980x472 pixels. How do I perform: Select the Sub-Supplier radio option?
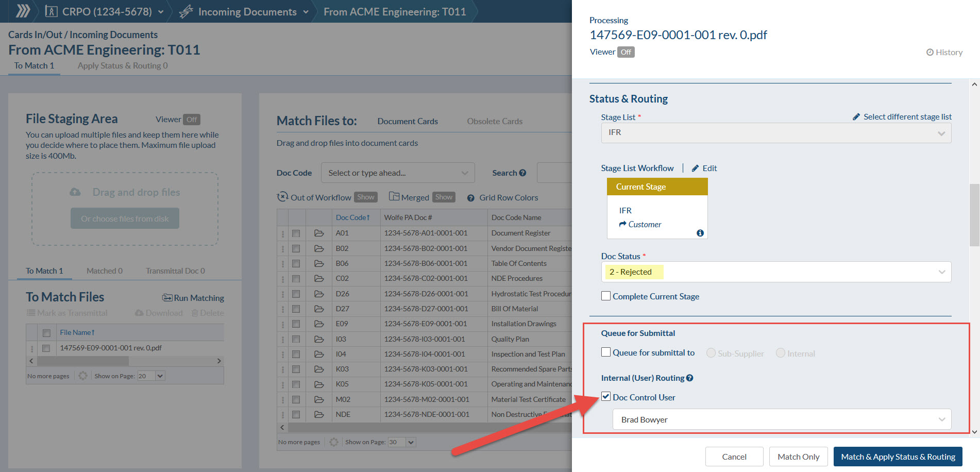click(711, 353)
